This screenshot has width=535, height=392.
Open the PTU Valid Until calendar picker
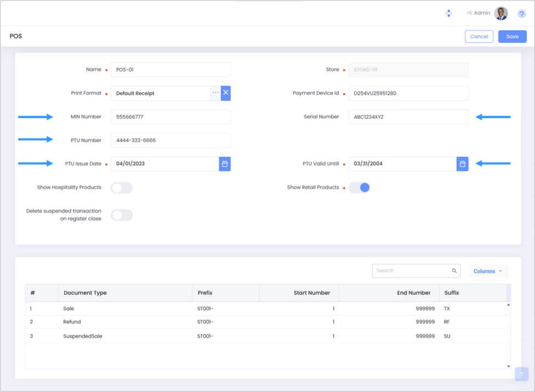[462, 164]
